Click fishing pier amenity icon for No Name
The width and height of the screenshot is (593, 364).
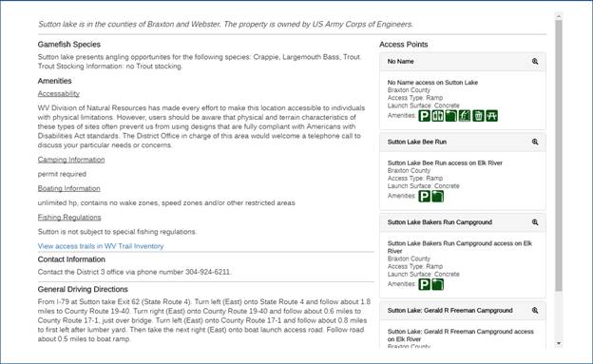coord(465,116)
